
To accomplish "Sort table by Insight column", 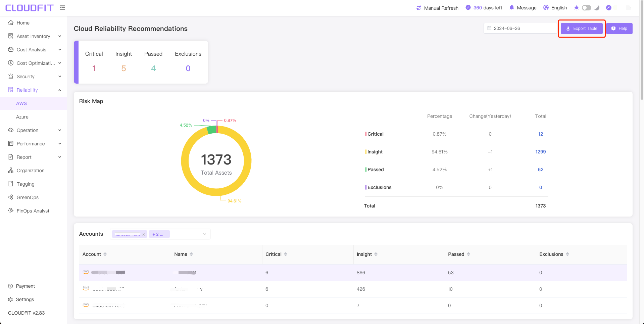I will tap(376, 254).
